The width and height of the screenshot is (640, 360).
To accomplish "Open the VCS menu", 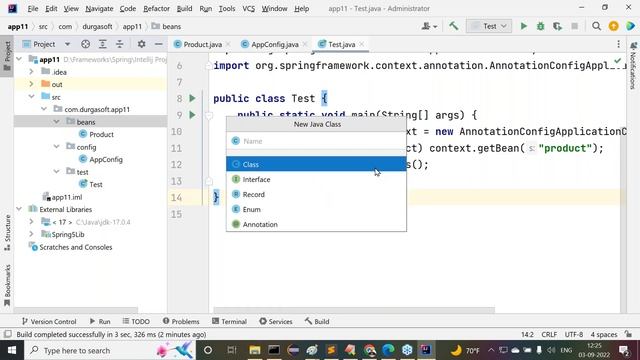I will point(249,9).
